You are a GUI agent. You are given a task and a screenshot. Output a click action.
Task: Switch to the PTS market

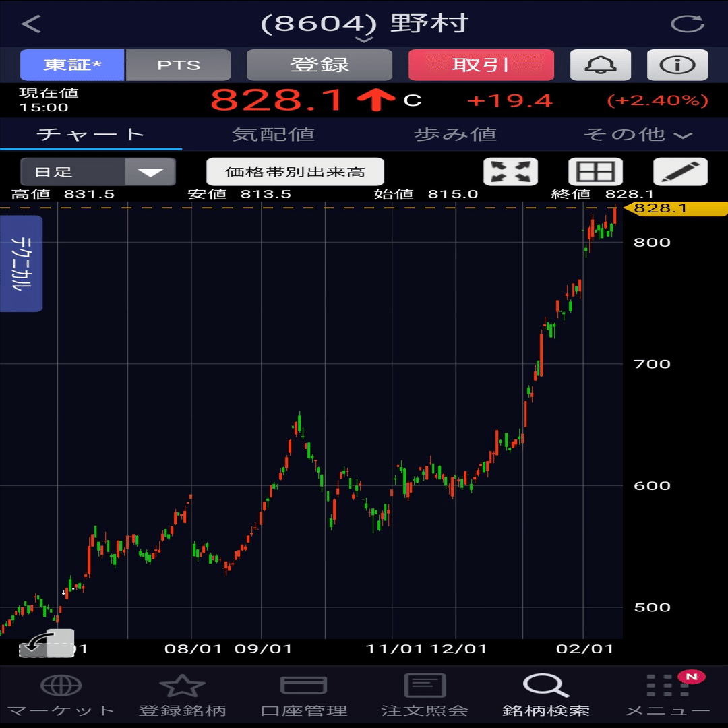coord(178,65)
